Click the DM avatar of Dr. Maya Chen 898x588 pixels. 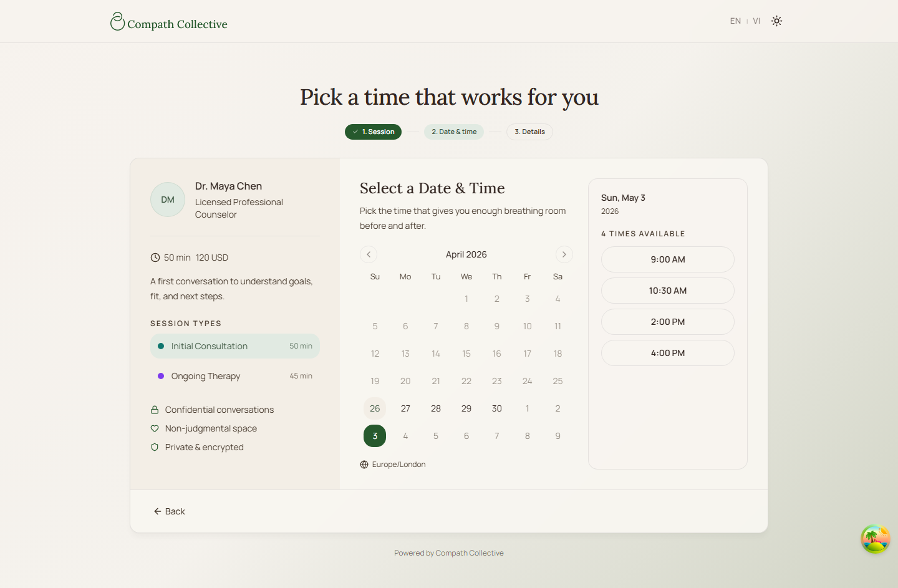pyautogui.click(x=168, y=200)
